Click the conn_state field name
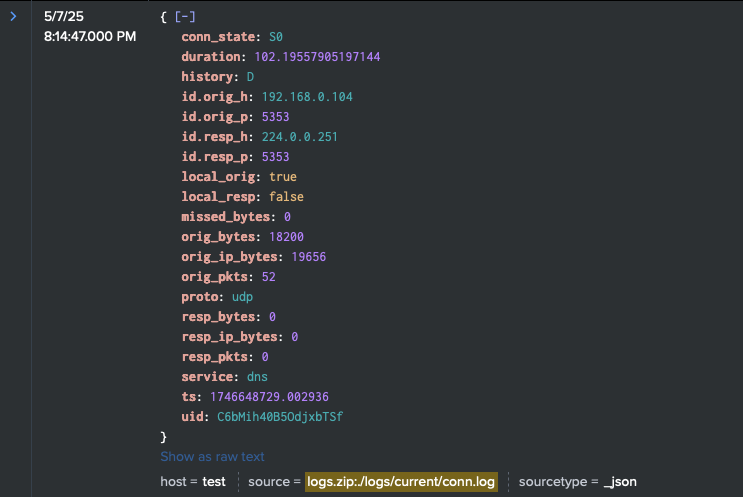The height and width of the screenshot is (497, 743). [x=218, y=37]
